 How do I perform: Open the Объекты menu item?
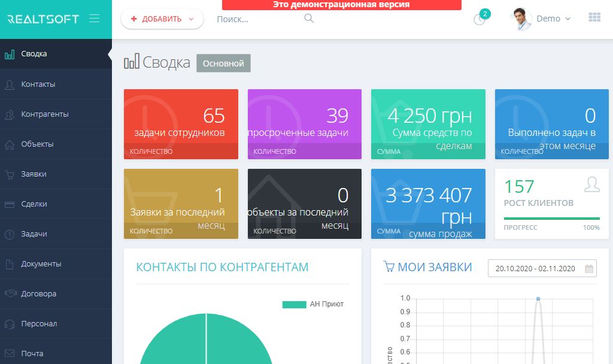coord(56,144)
